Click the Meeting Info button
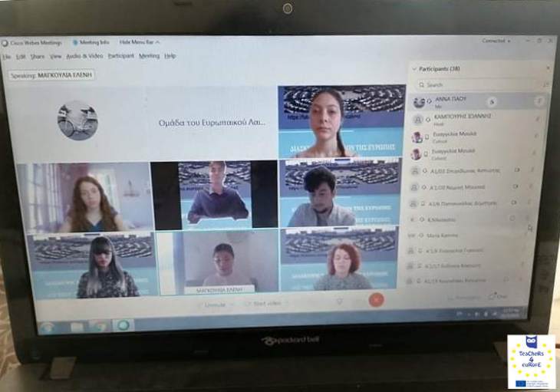Screen dimensions: 560x392 [94, 42]
